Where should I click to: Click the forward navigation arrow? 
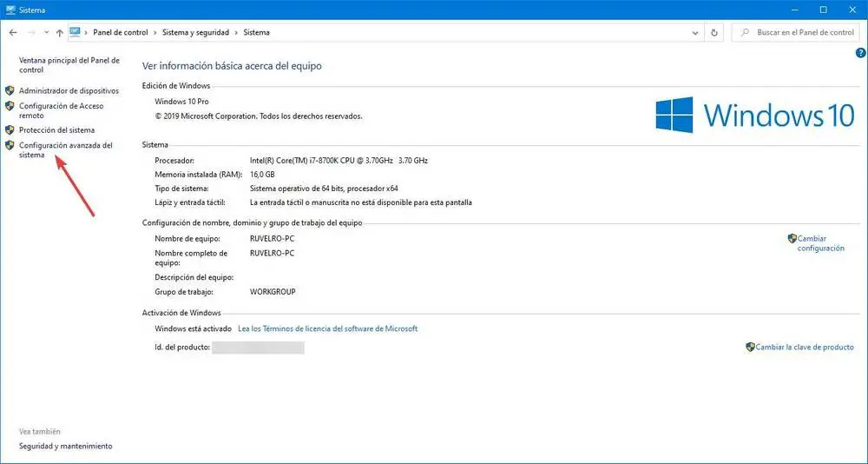(x=31, y=33)
